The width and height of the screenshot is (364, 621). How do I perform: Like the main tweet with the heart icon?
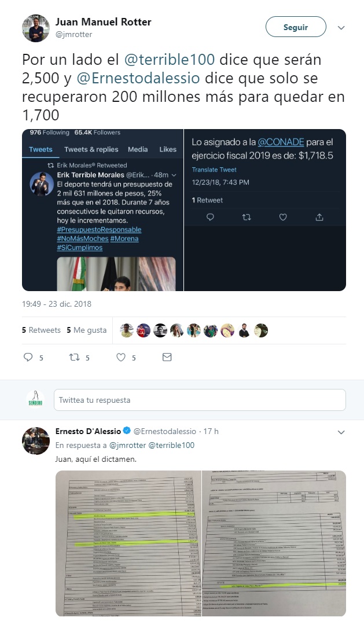pos(121,357)
